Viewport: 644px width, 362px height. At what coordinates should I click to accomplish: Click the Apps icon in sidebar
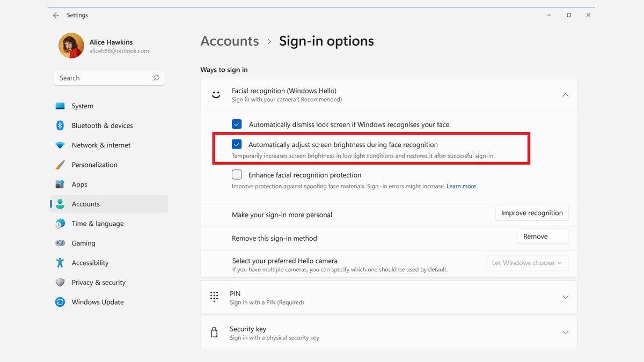(x=60, y=184)
